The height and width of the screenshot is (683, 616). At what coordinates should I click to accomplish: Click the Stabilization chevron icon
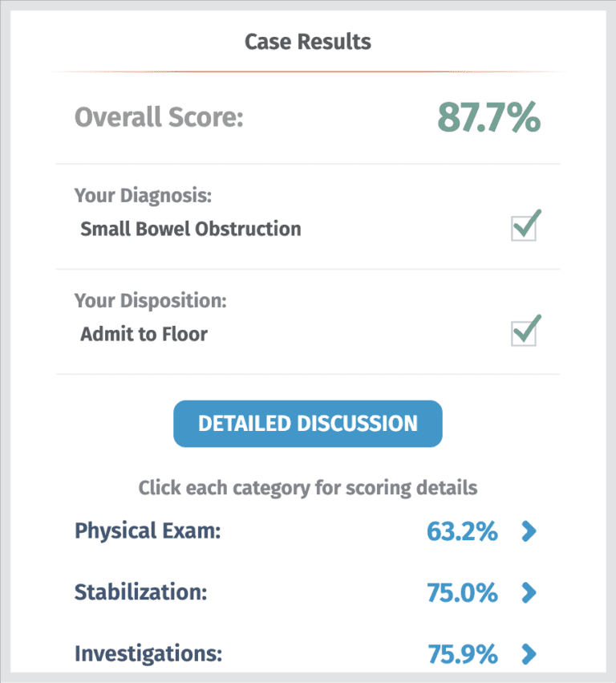point(529,593)
